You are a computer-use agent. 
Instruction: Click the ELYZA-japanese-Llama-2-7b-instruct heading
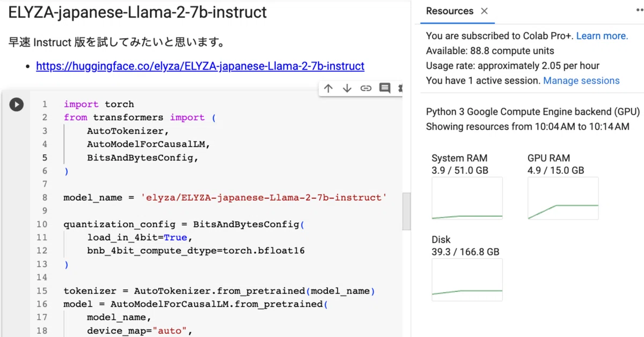click(x=137, y=12)
